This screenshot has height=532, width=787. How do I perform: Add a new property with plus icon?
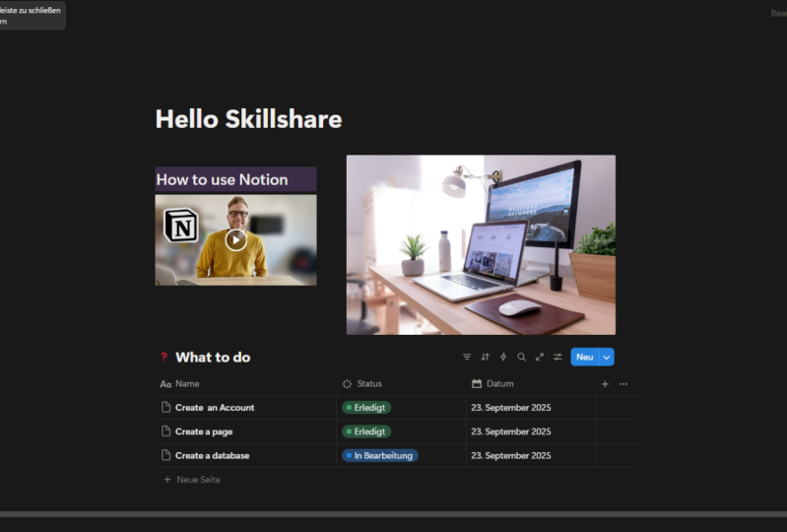click(x=605, y=384)
